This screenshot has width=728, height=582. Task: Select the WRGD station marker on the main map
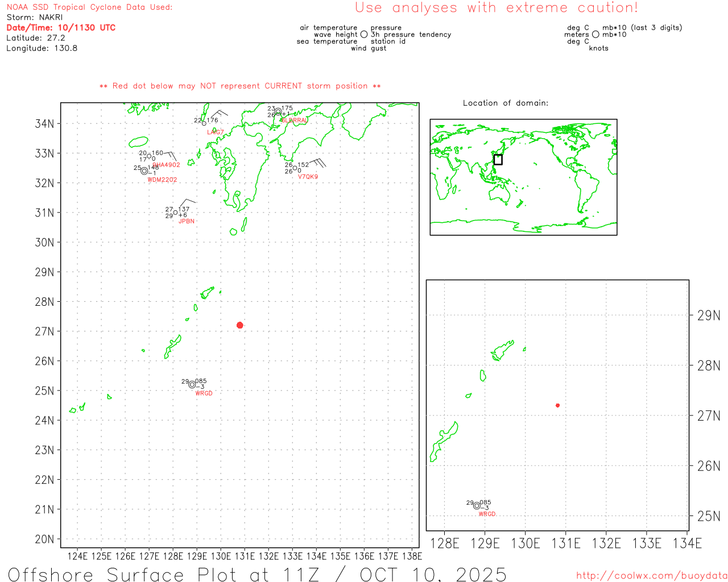tap(192, 385)
